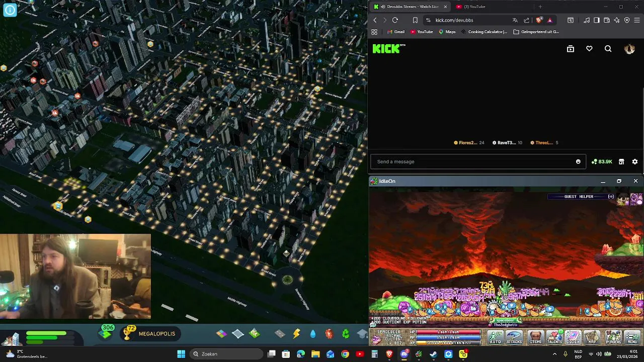Open the Garbage management recycling icon
The image size is (644, 362).
pos(346,334)
